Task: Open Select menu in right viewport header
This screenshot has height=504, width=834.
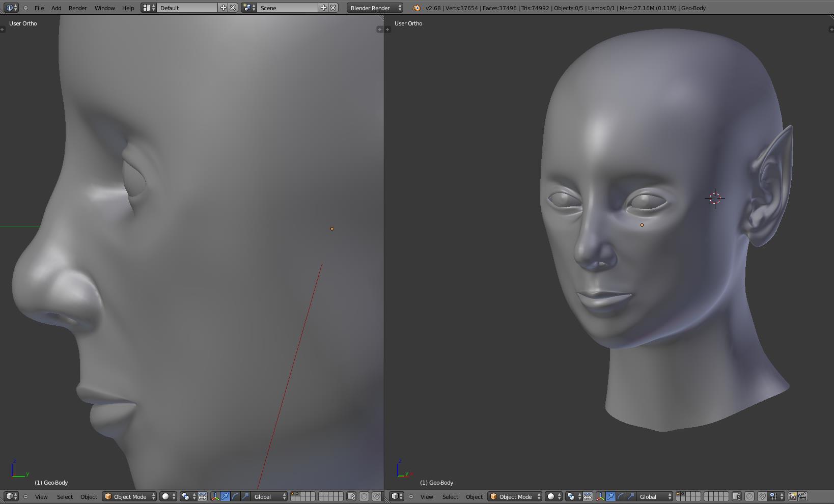Action: point(450,496)
